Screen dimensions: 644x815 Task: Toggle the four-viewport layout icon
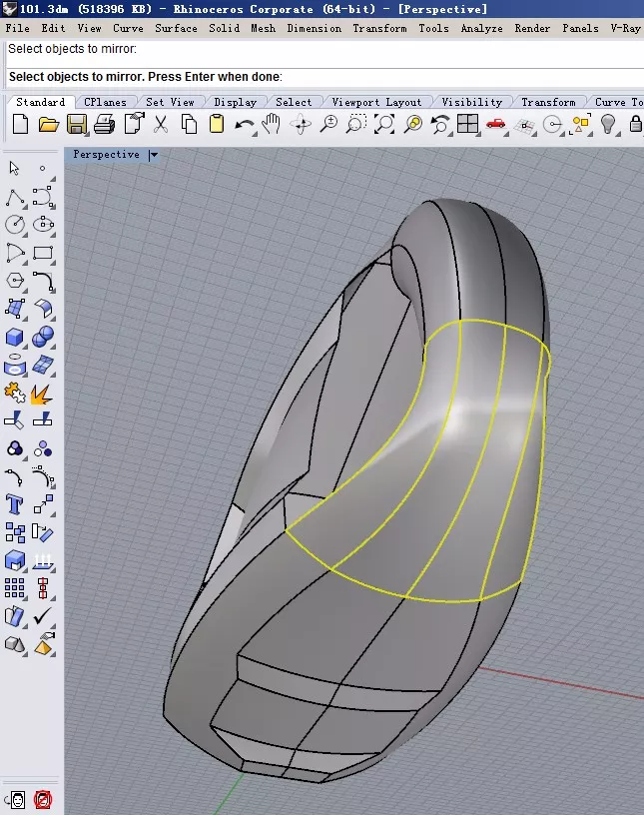[x=468, y=125]
